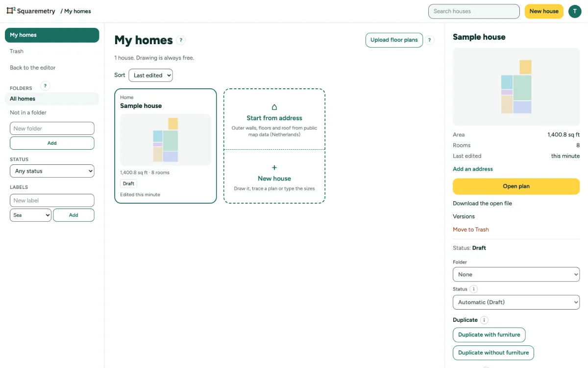Click the Squaremetry logo icon
The image size is (588, 368).
click(x=11, y=11)
